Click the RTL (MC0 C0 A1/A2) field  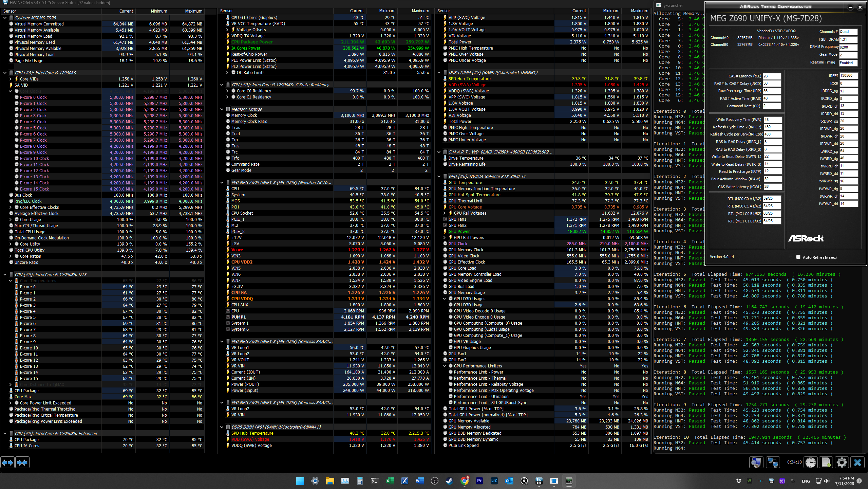pos(772,198)
